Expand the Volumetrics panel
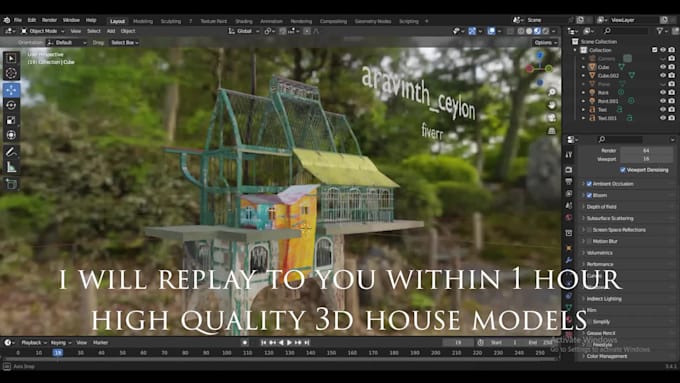The width and height of the screenshot is (680, 383). pyautogui.click(x=599, y=252)
